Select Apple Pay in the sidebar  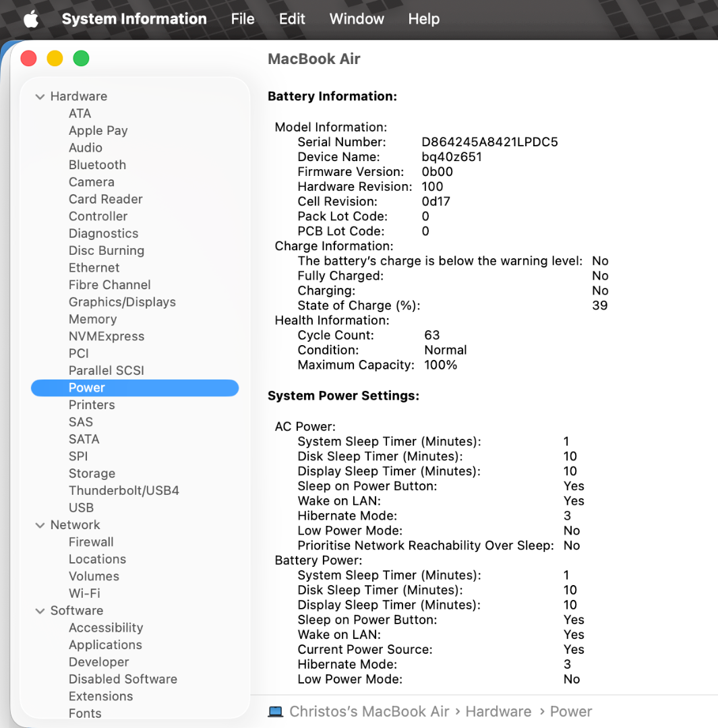click(x=98, y=131)
